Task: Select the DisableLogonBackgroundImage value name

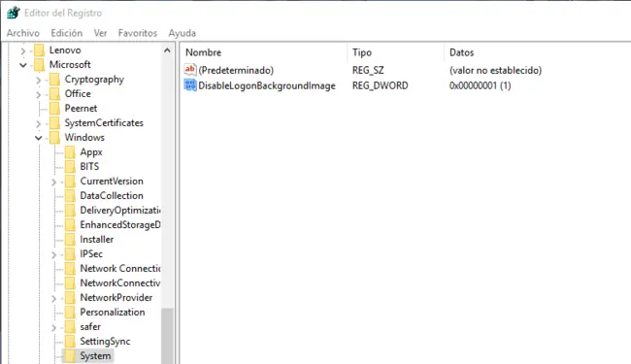Action: 267,85
